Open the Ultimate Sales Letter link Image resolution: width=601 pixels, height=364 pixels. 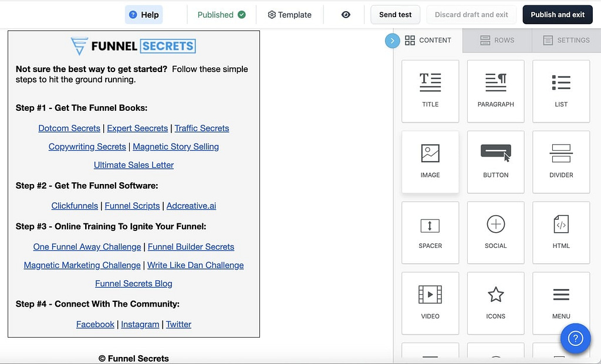point(134,165)
